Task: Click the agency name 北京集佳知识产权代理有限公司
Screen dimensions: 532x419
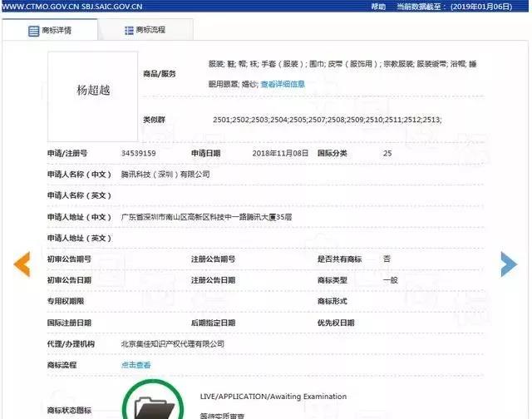Action: pyautogui.click(x=173, y=343)
